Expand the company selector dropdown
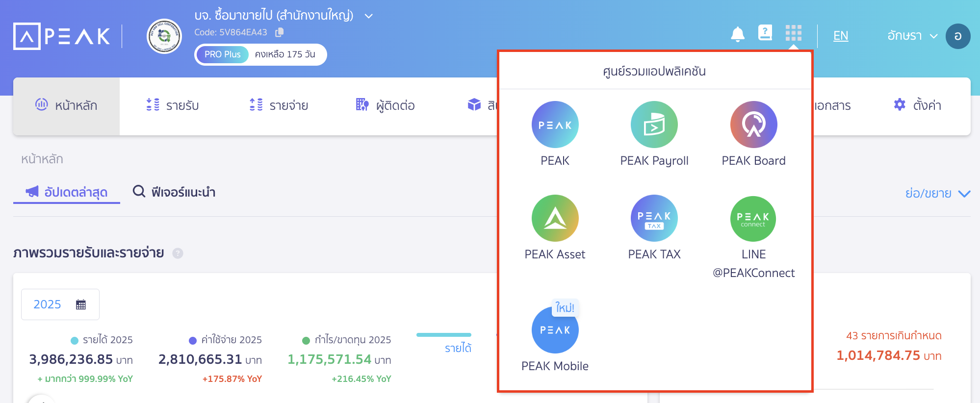The height and width of the screenshot is (403, 980). coord(369,16)
